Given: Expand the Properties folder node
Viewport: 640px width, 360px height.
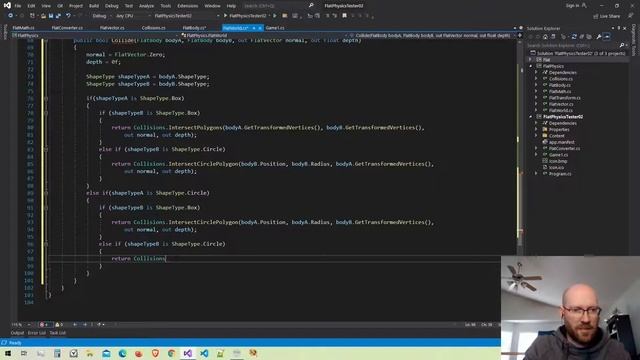Looking at the screenshot, I should [536, 129].
